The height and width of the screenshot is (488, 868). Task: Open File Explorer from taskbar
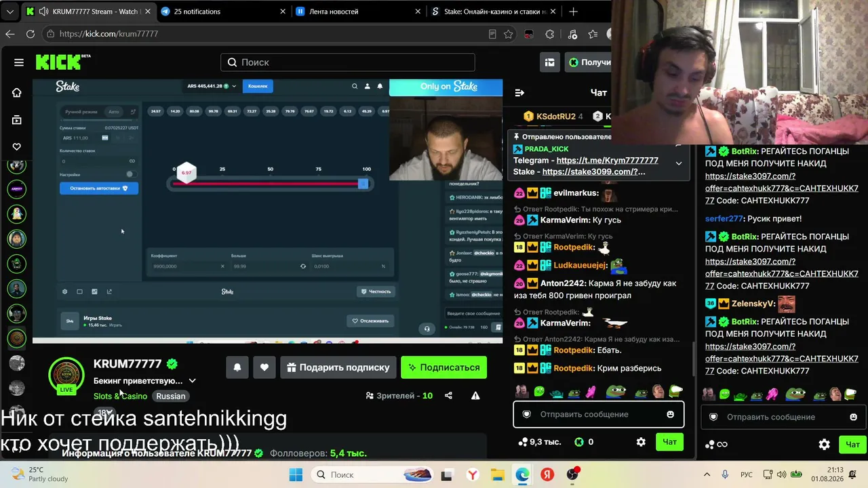coord(497,474)
